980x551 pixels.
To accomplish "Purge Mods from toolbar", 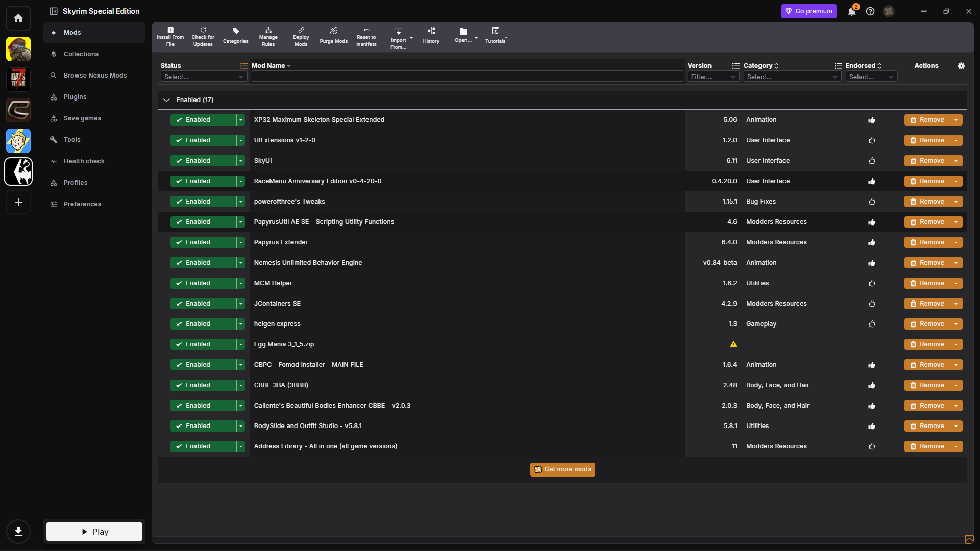I will pos(334,37).
